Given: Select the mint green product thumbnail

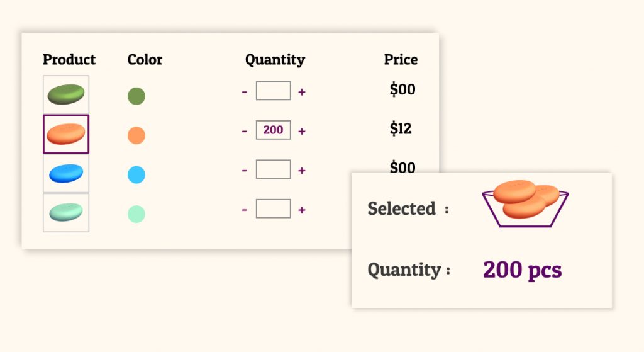Looking at the screenshot, I should (66, 213).
